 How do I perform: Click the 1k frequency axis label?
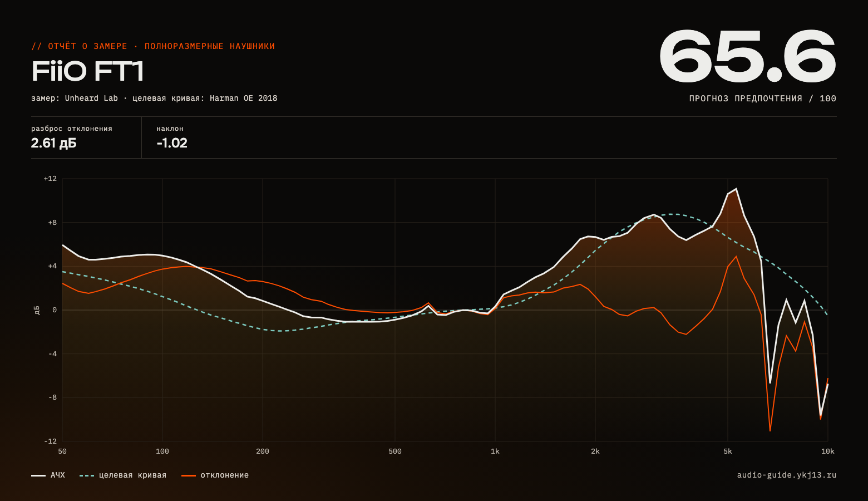495,451
